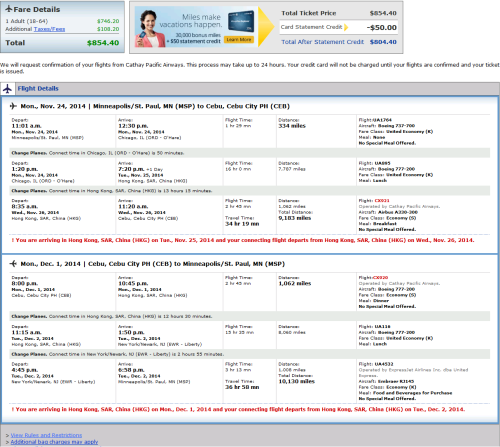Click the Miles make vacations happen ad text
Viewport: 500px width, 447px height.
pyautogui.click(x=190, y=21)
